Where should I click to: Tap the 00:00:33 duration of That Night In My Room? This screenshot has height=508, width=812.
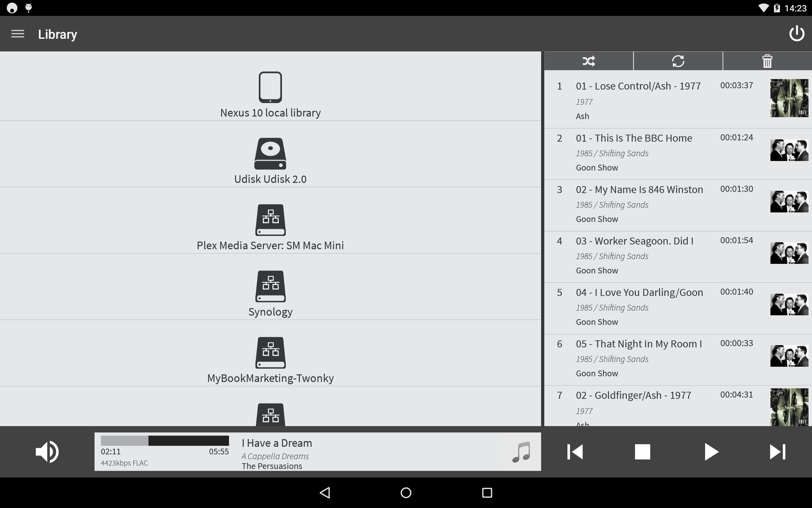click(737, 343)
